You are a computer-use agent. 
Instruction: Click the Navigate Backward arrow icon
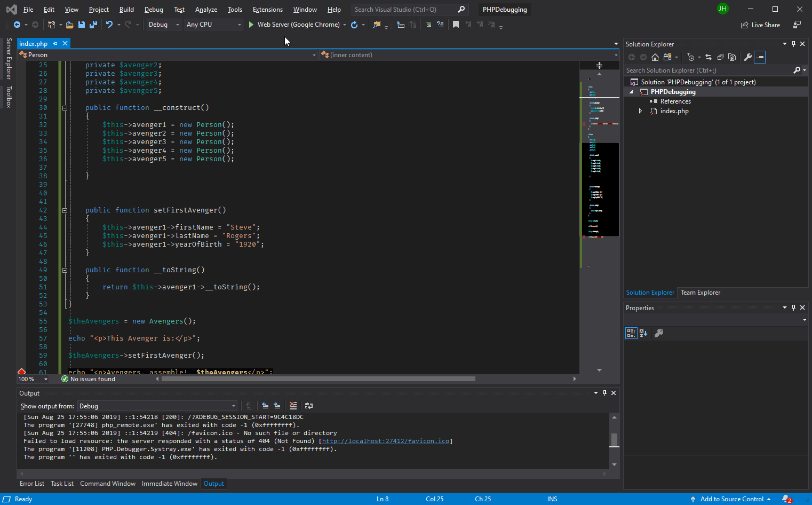[x=17, y=25]
